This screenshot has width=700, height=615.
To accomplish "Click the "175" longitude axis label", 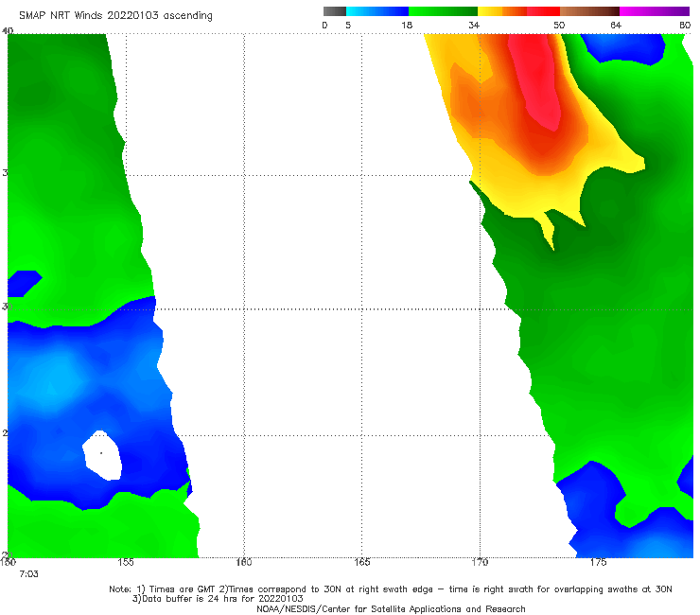I will pos(598,562).
